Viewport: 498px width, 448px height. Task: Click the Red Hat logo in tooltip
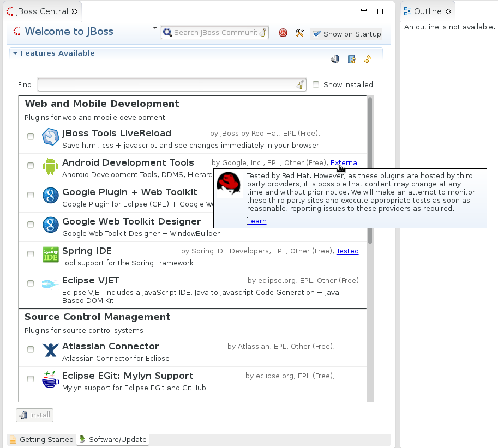tap(229, 184)
